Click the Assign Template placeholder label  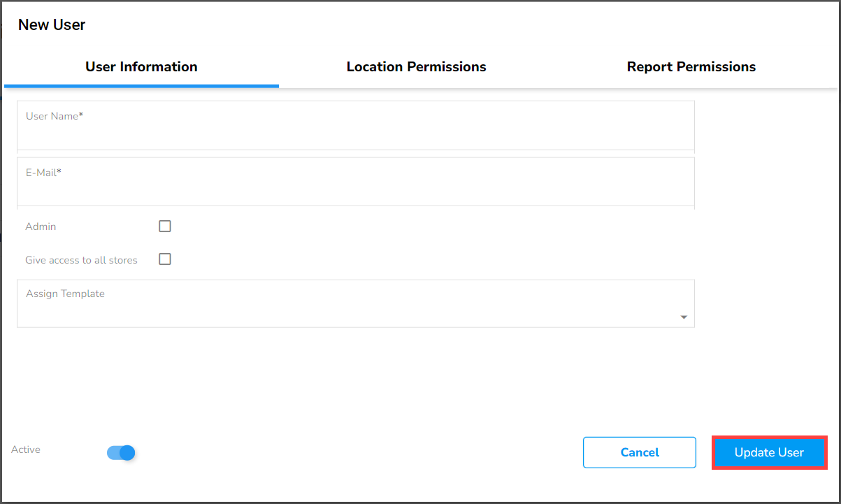(65, 294)
